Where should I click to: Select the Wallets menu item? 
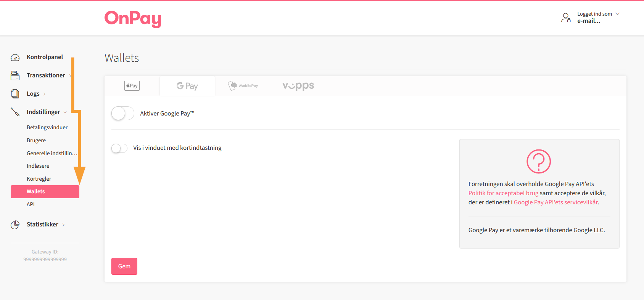coord(45,192)
